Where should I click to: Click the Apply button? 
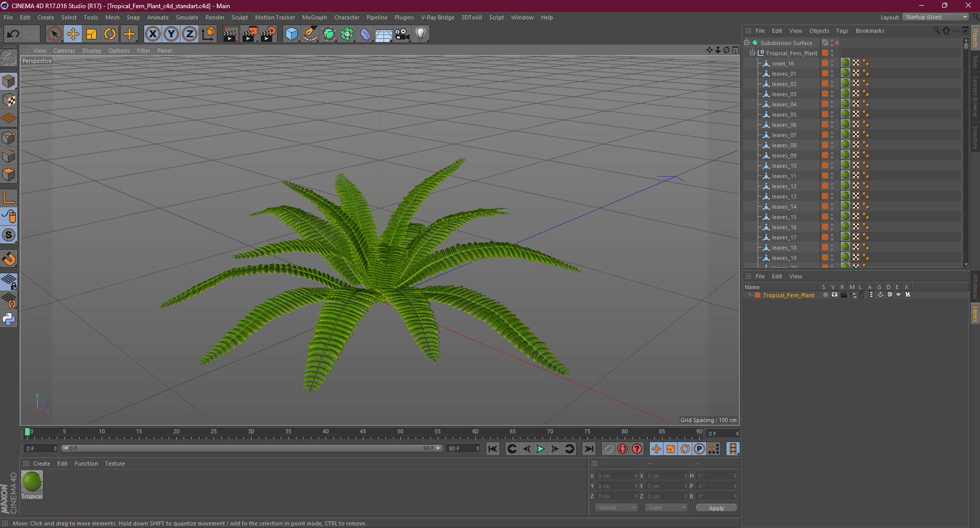tap(716, 508)
